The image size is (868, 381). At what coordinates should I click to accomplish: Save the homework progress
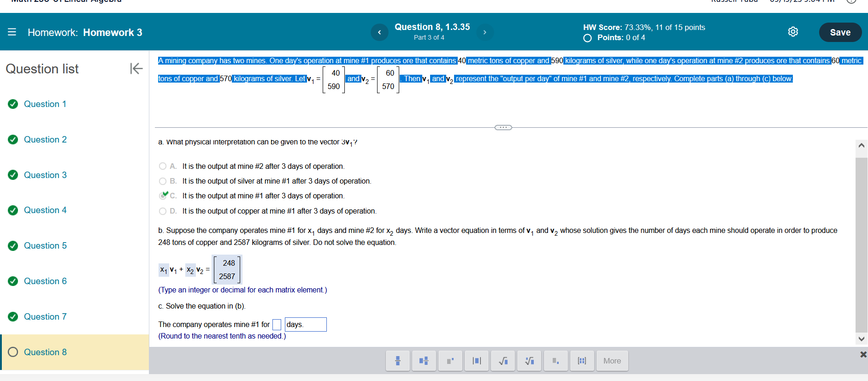tap(840, 32)
